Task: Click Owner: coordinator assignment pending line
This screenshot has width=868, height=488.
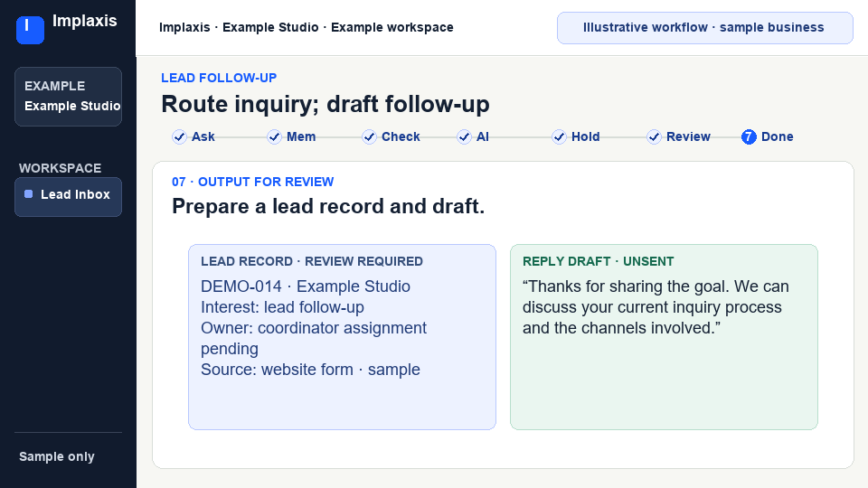Action: pyautogui.click(x=314, y=338)
